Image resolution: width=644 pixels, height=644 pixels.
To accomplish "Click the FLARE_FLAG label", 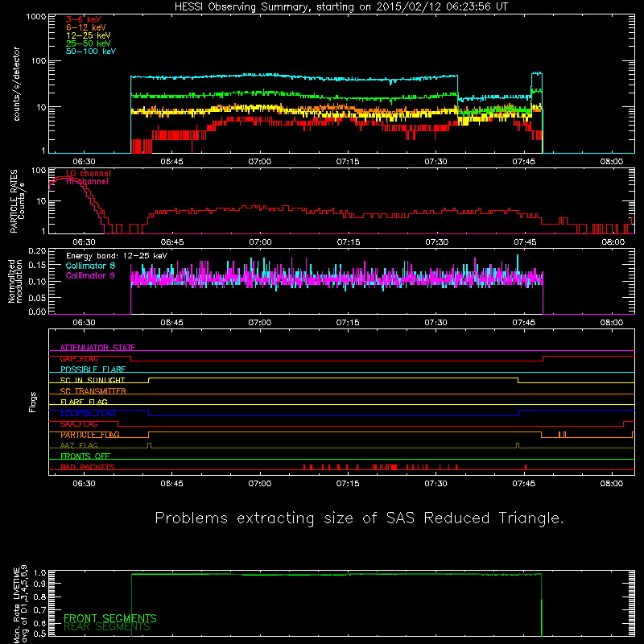I will pos(84,402).
